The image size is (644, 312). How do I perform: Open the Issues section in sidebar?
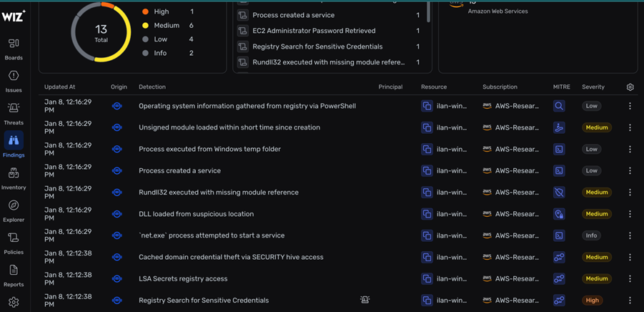click(14, 81)
